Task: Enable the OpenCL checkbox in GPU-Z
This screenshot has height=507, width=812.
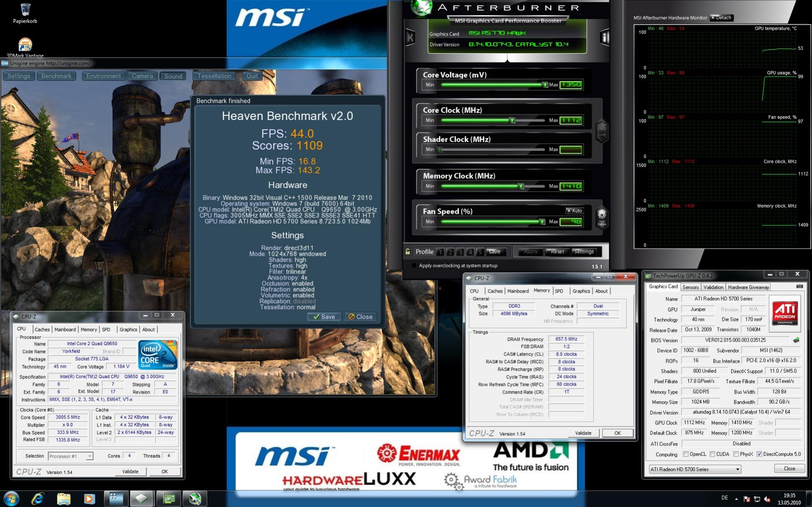Action: 685,454
